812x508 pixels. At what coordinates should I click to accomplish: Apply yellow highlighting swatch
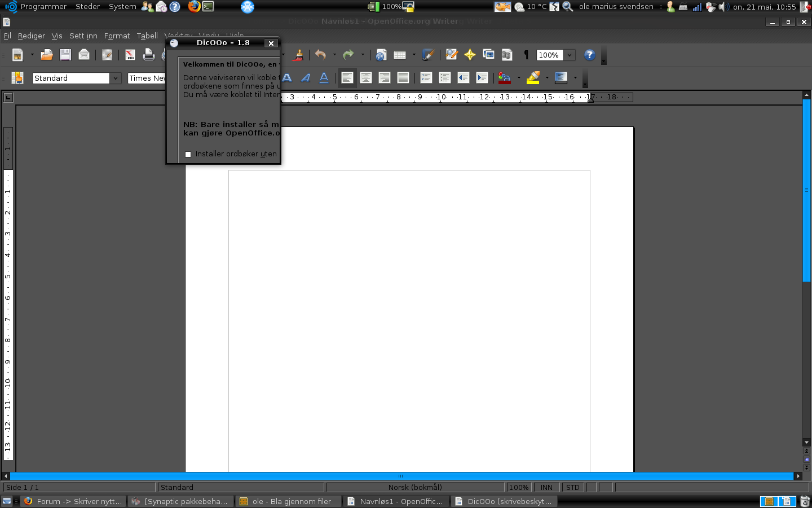(533, 78)
